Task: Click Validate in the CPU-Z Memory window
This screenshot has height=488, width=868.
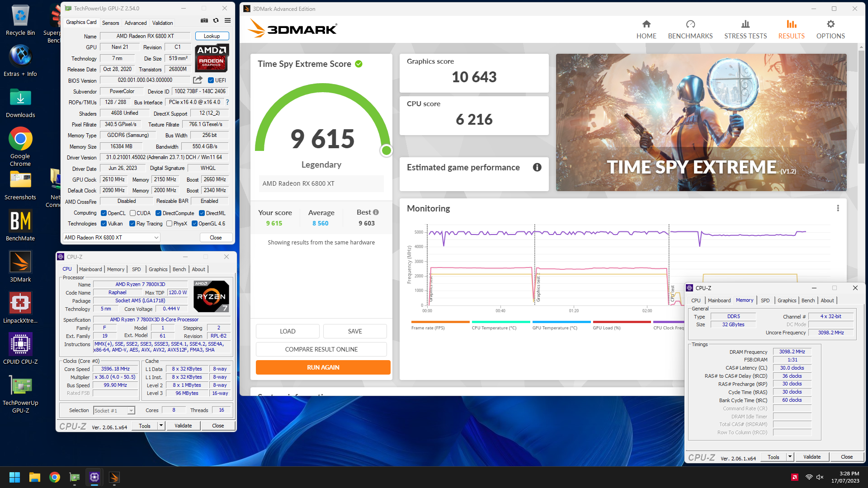Action: 812,457
